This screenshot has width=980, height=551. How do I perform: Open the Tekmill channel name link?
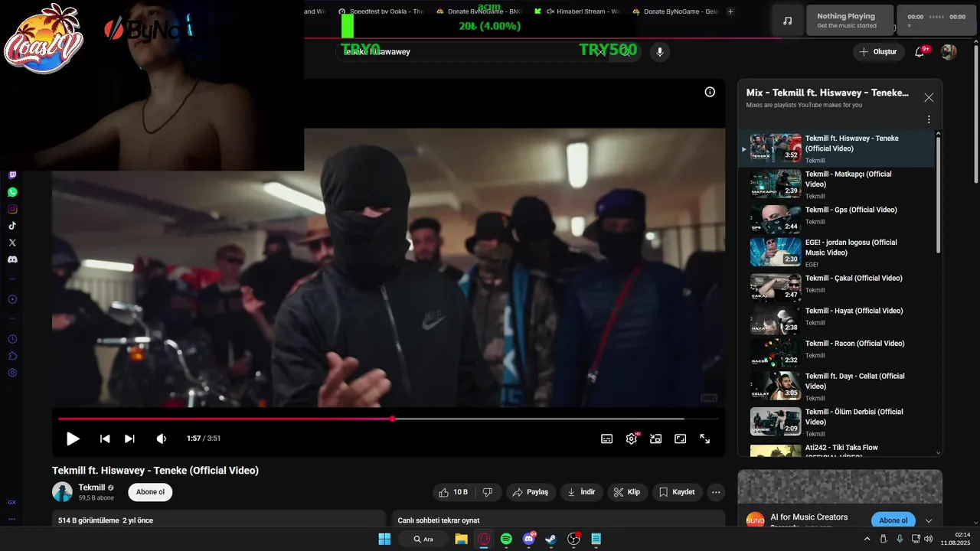(92, 487)
